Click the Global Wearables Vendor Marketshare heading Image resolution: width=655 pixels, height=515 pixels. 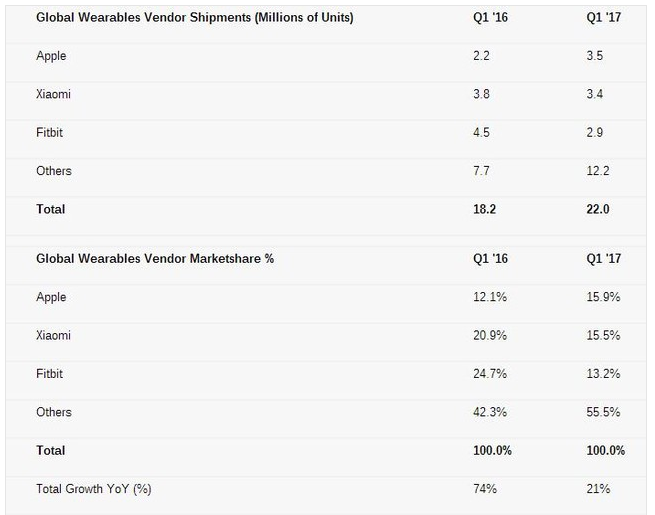[x=155, y=259]
